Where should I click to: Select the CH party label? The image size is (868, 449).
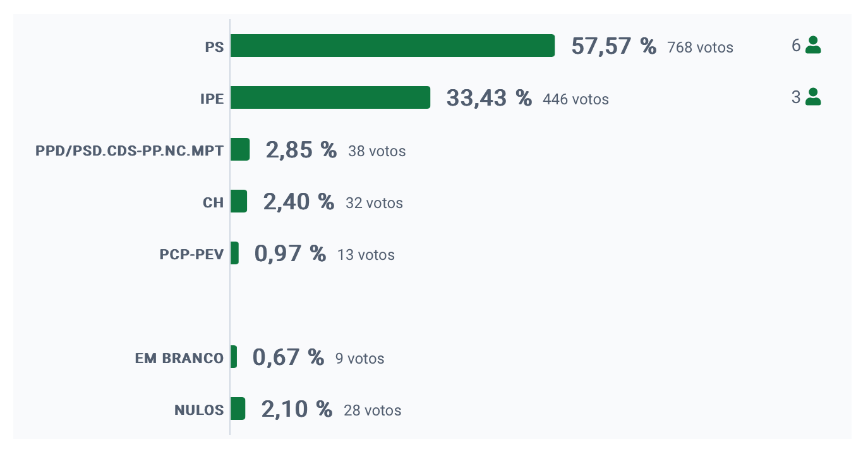coord(213,202)
